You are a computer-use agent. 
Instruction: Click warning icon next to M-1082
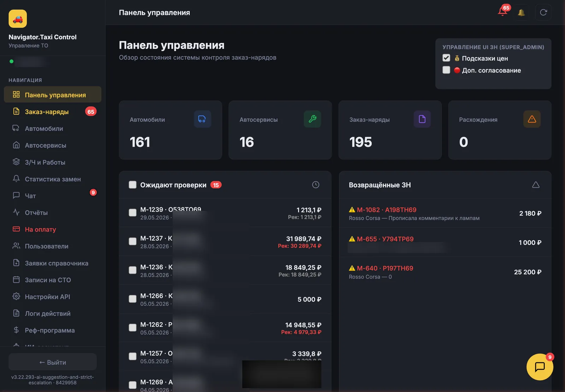pos(352,210)
